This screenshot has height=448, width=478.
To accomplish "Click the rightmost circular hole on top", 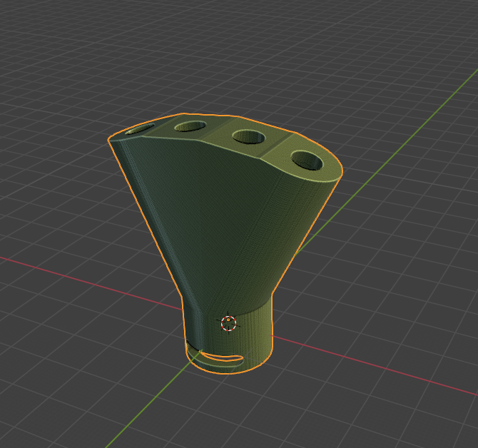I will [307, 161].
